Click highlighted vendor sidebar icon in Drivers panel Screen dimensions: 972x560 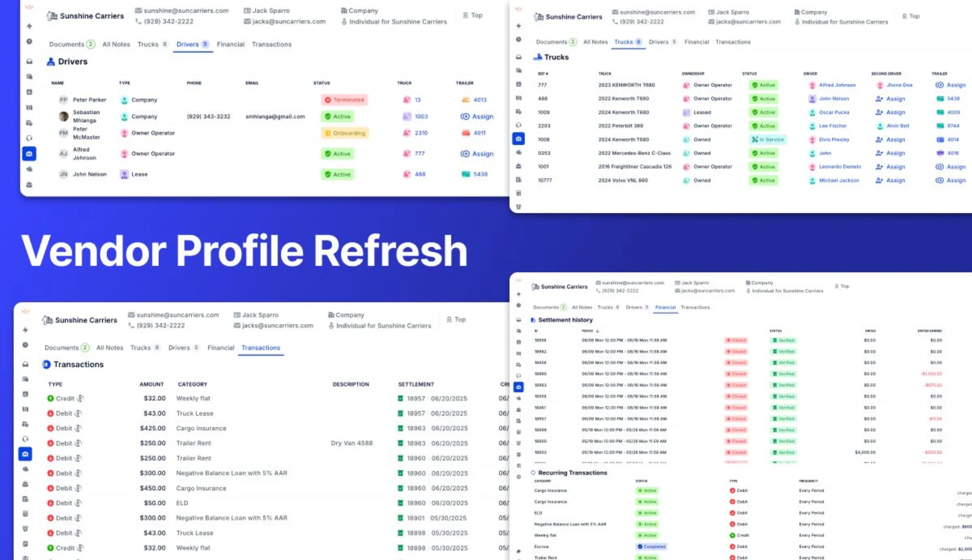pos(29,154)
